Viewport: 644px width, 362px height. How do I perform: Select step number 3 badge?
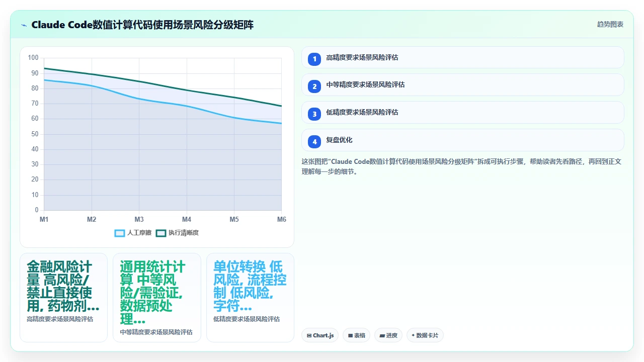[x=314, y=114]
